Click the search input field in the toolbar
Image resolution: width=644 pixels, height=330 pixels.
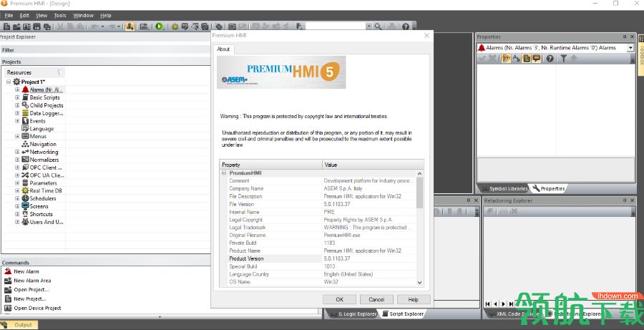click(x=336, y=26)
